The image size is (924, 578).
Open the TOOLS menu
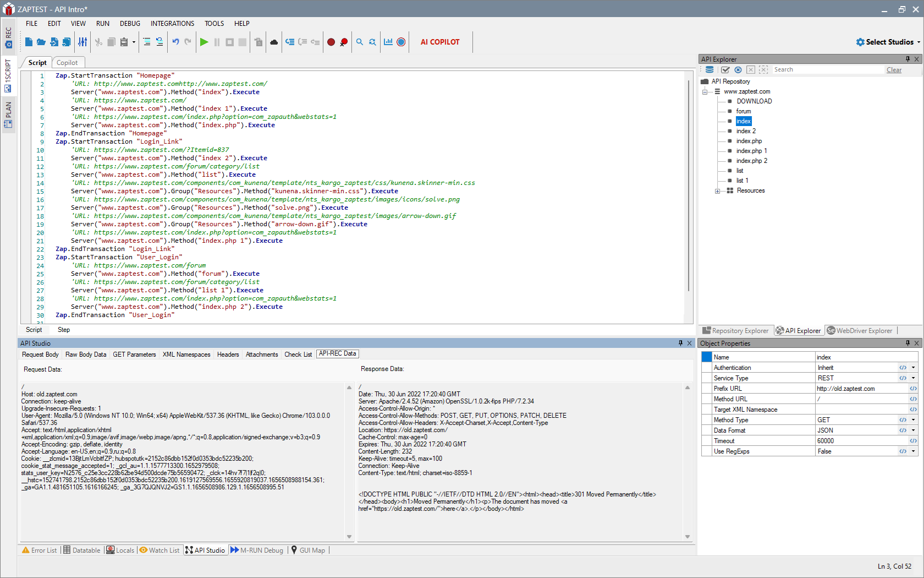[214, 24]
